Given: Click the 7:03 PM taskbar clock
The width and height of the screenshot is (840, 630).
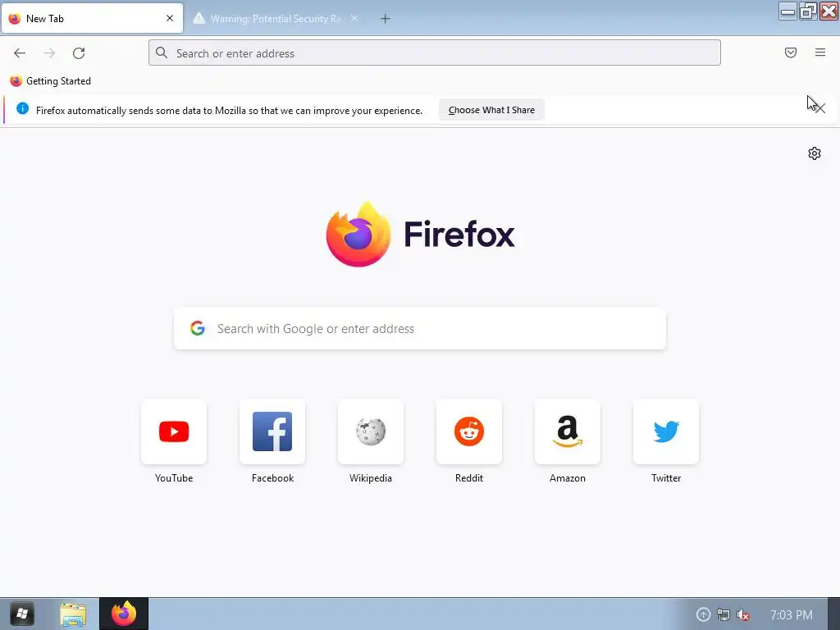Looking at the screenshot, I should (x=792, y=615).
